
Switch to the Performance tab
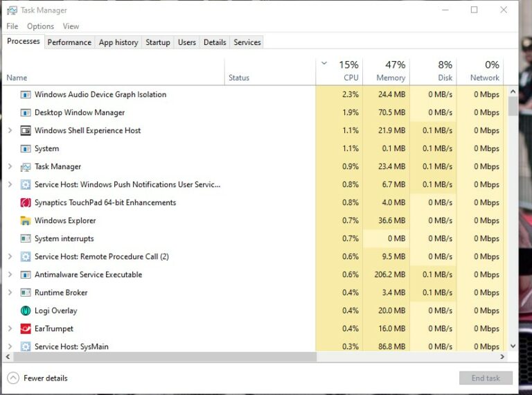coord(69,42)
